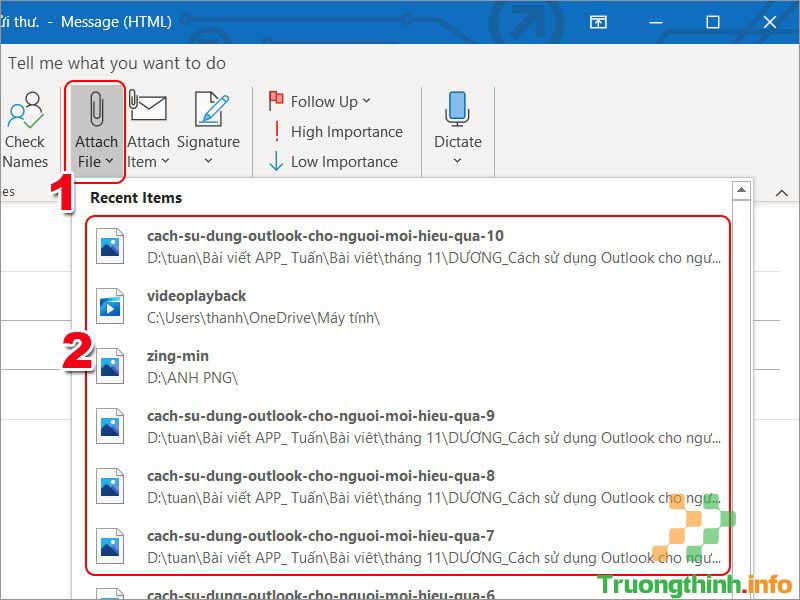Click the Follow Up red flag icon
The width and height of the screenshot is (800, 600).
[276, 101]
